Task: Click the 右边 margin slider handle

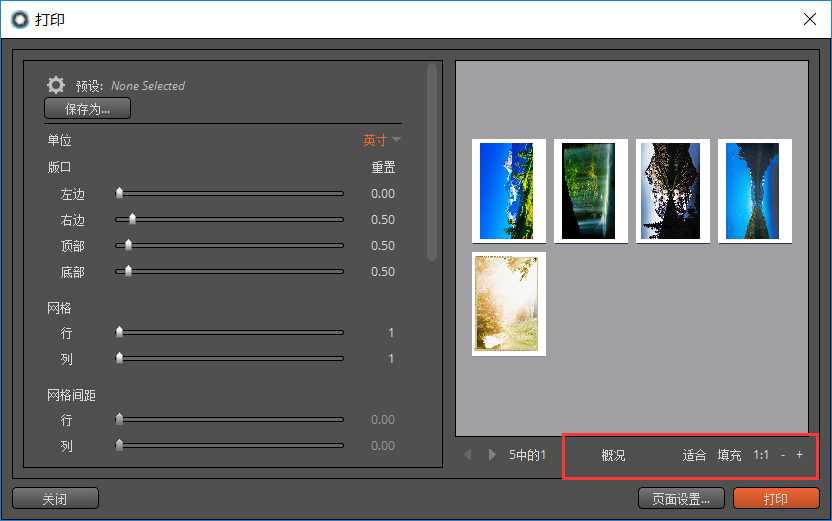Action: pyautogui.click(x=132, y=219)
